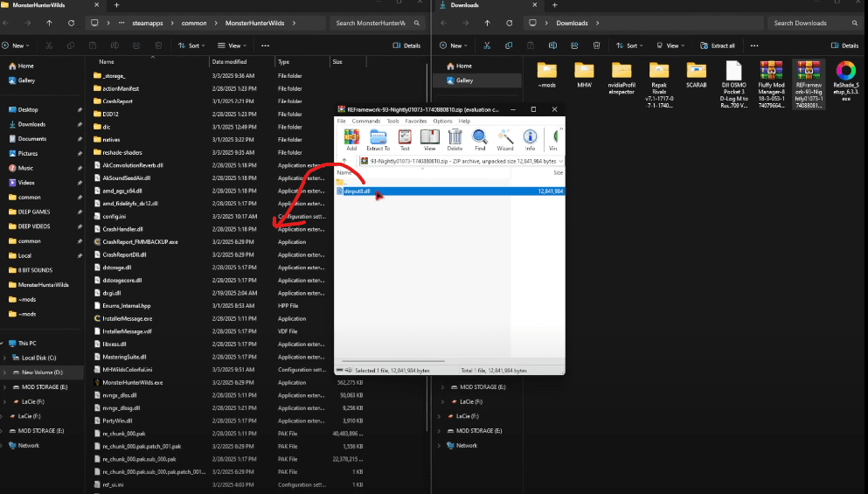Click Add icon in WinRAR toolbar

[351, 140]
